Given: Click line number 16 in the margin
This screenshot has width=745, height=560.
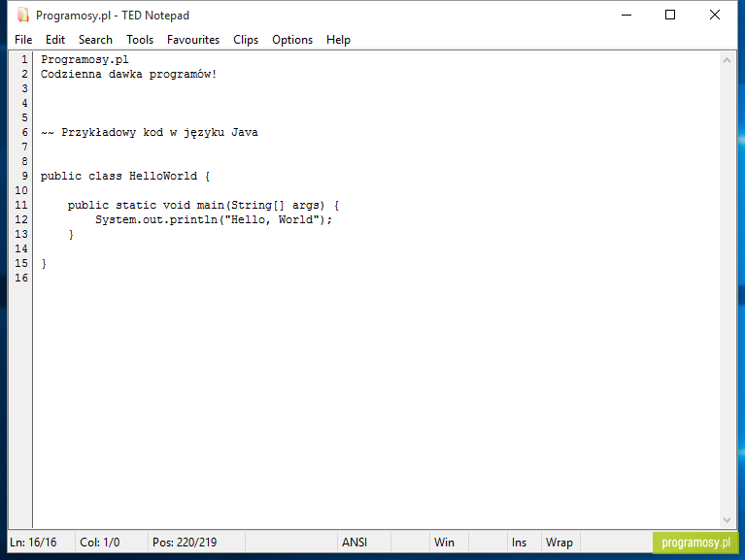Looking at the screenshot, I should click(x=21, y=278).
